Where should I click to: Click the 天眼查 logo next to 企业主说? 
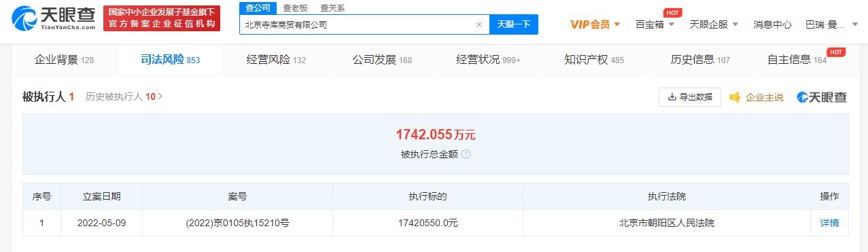point(822,97)
